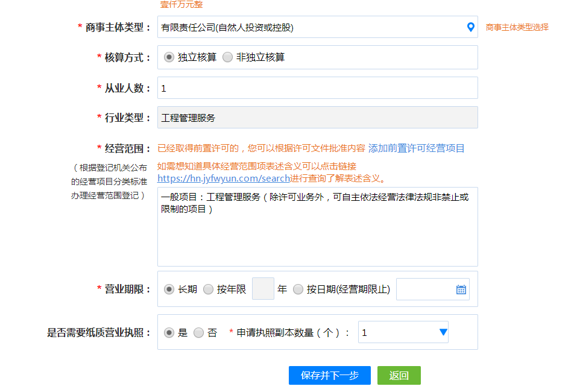This screenshot has height=392, width=574.
Task: Click the 经营期限止 date input field
Action: pos(433,289)
